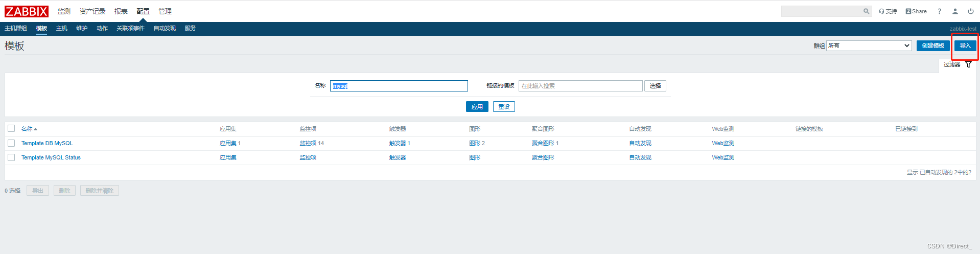Click the logout power icon
Image resolution: width=980 pixels, height=254 pixels.
971,11
